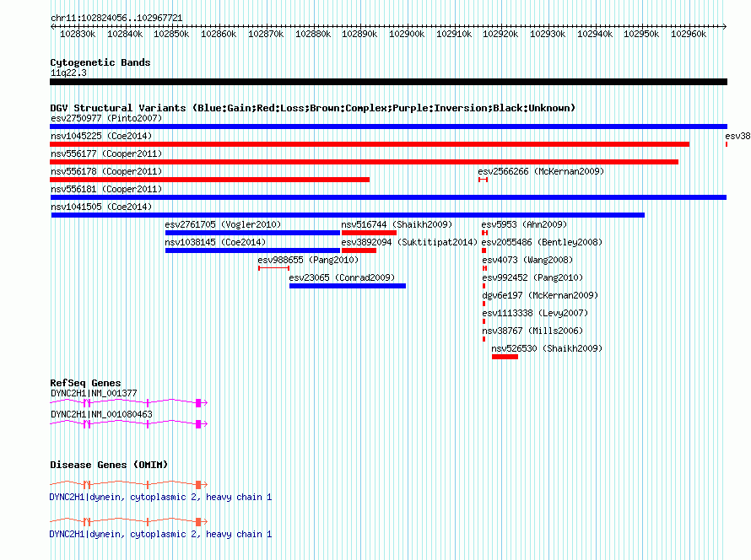Click the nsv526530 (Shaikh2009) label text

coord(547,348)
